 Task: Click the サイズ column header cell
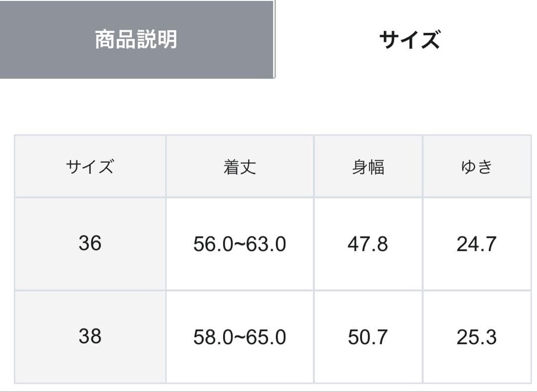click(x=90, y=167)
